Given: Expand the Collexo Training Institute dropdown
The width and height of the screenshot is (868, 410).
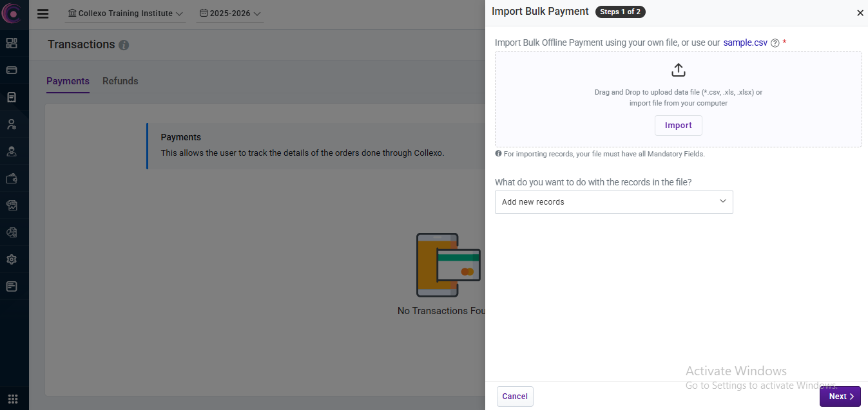Looking at the screenshot, I should pyautogui.click(x=125, y=14).
